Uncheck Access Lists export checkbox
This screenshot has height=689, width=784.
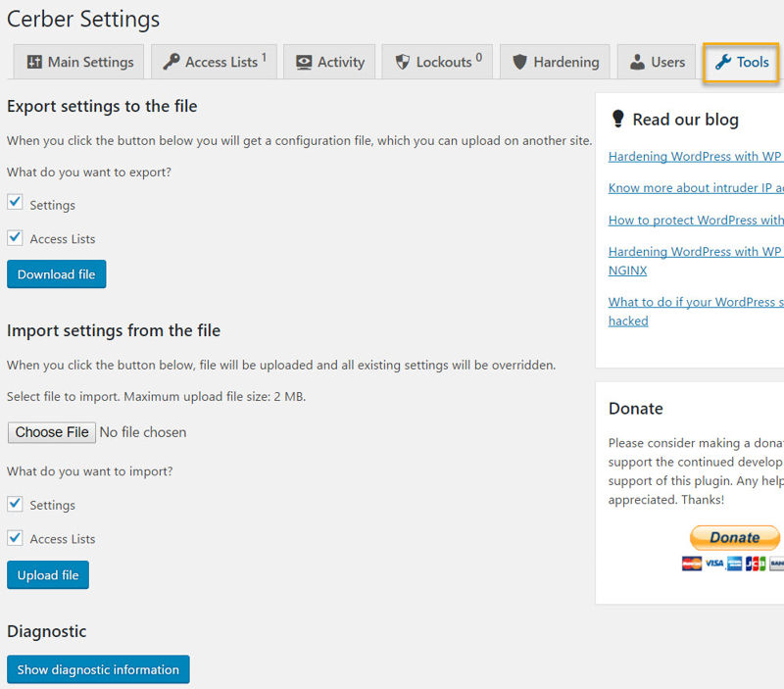(15, 236)
